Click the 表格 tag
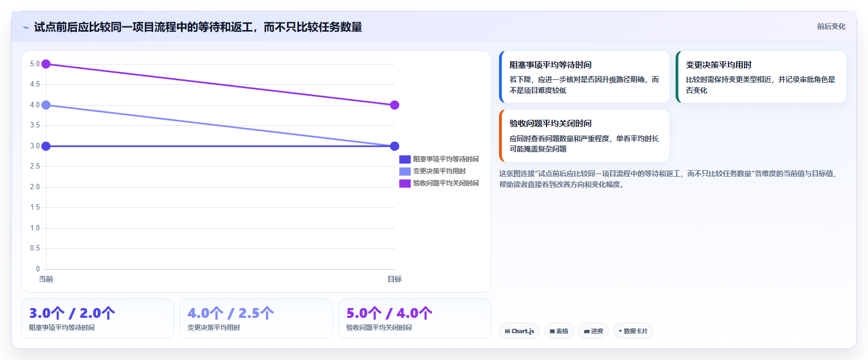This screenshot has width=868, height=360. pyautogui.click(x=559, y=331)
